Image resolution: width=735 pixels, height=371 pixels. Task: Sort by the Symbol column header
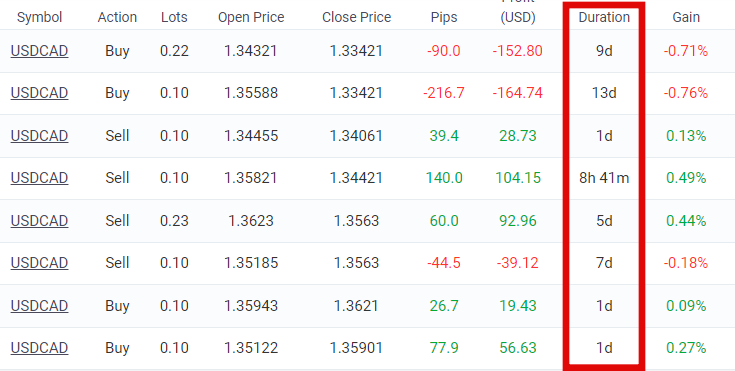click(x=39, y=17)
